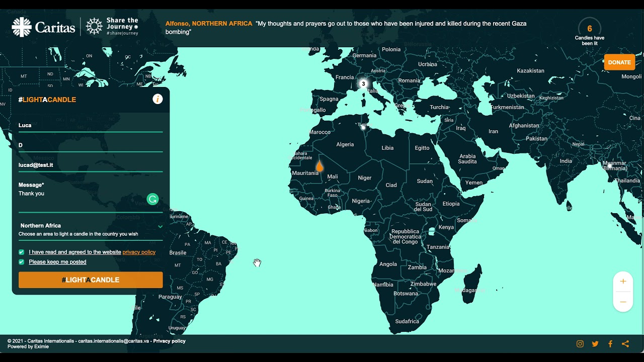Screen dimensions: 644x362
Task: Click the email field containing lucad@test.it
Action: [91, 165]
